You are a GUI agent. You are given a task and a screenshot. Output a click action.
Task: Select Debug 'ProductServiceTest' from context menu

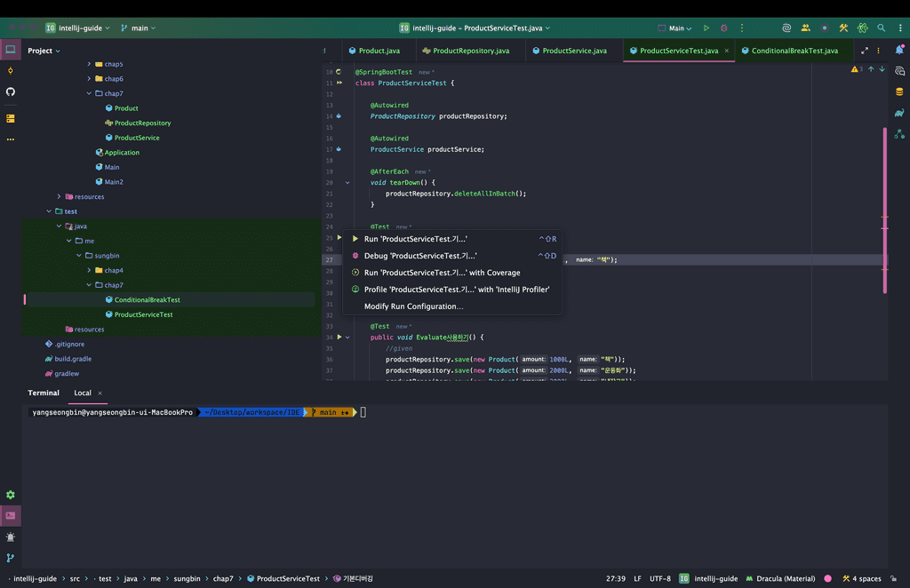[x=420, y=256]
